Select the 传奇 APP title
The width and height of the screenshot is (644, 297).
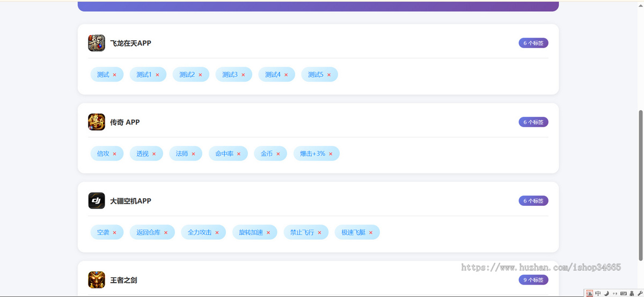point(125,122)
